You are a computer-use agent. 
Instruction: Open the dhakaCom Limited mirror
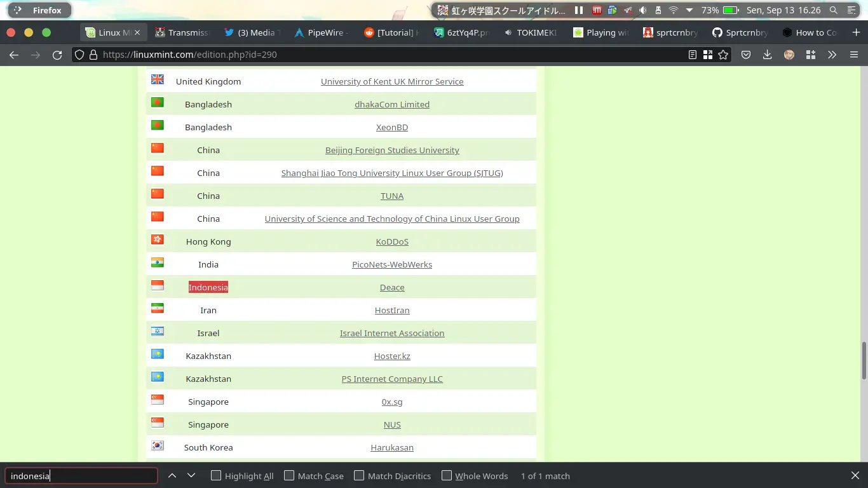coord(392,104)
